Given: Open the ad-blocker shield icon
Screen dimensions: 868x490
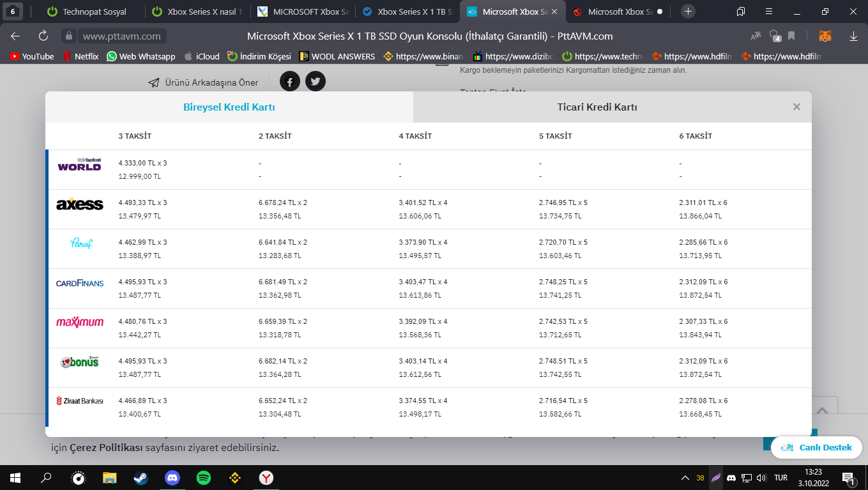Looking at the screenshot, I should coord(775,36).
